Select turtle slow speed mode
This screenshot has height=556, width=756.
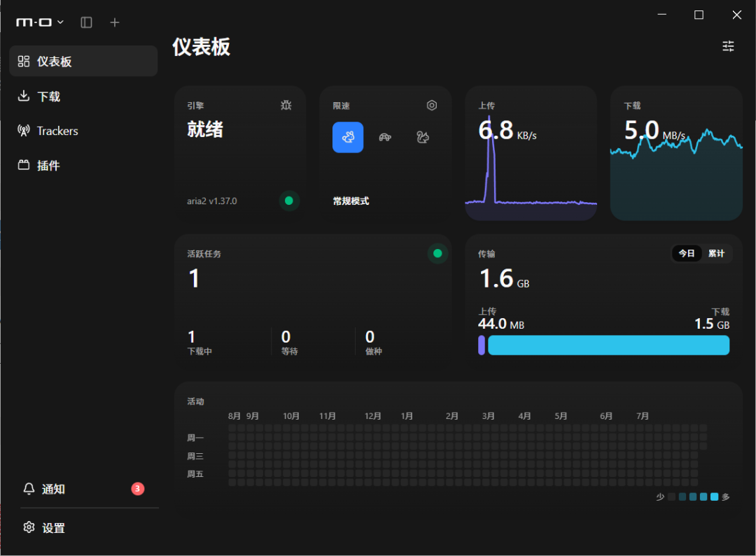point(385,137)
